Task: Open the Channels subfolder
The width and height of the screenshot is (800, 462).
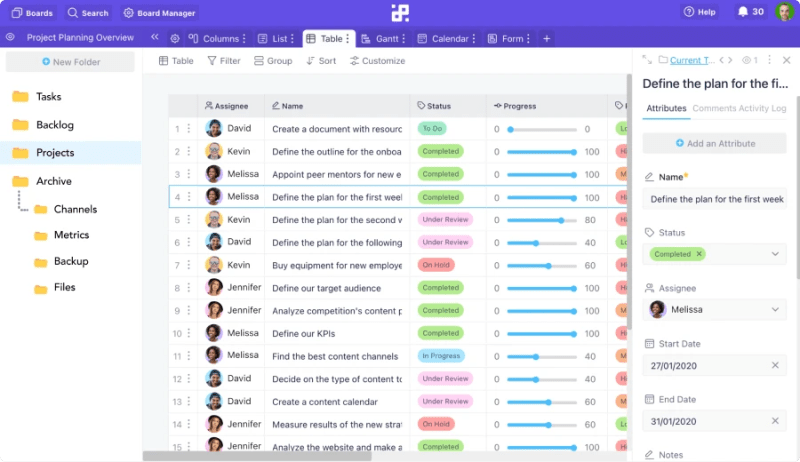Action: [76, 209]
